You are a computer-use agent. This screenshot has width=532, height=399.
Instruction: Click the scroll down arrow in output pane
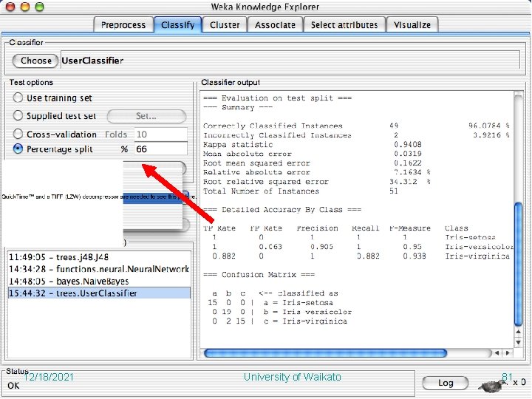click(x=519, y=342)
